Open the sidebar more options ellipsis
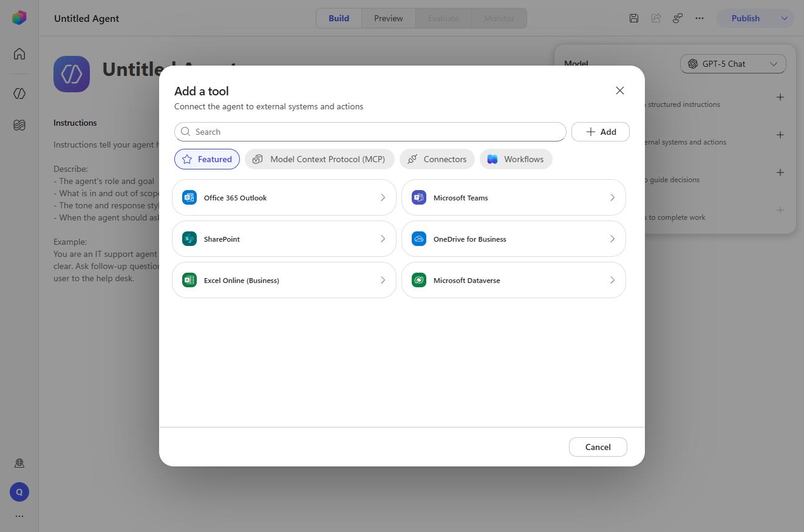The width and height of the screenshot is (804, 532). (x=19, y=516)
